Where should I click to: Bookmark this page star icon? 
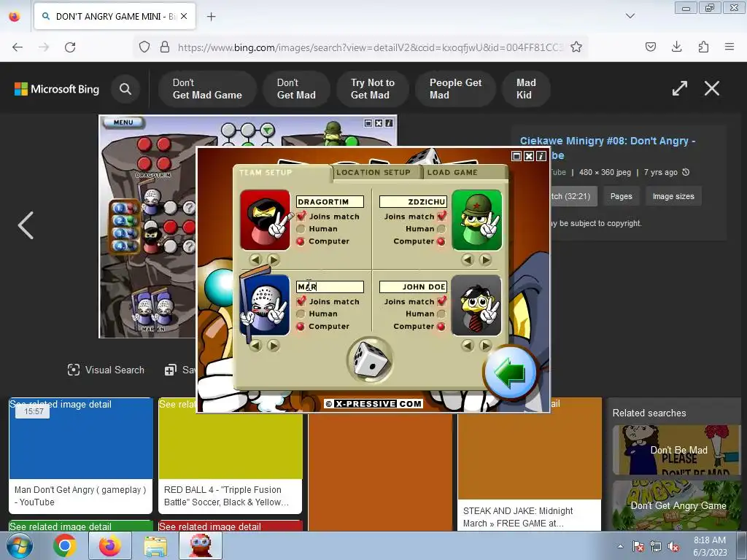pyautogui.click(x=576, y=47)
